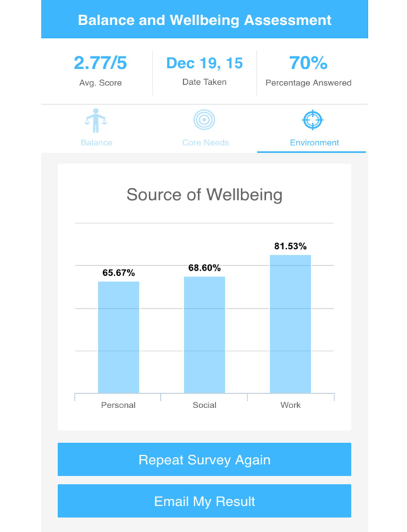Switch to the Balance tab
Image resolution: width=407 pixels, height=532 pixels.
(x=96, y=142)
